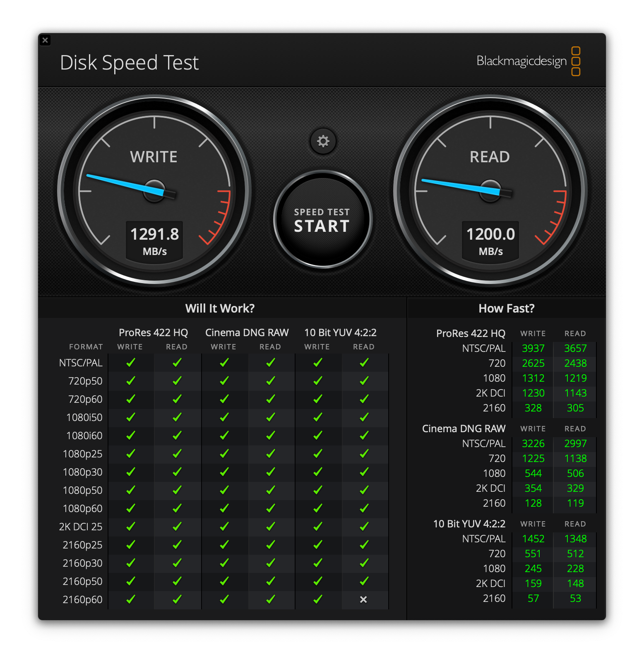644x664 pixels.
Task: Click 1080i50 Cinema DNG RAW read checkmark
Action: click(x=271, y=417)
